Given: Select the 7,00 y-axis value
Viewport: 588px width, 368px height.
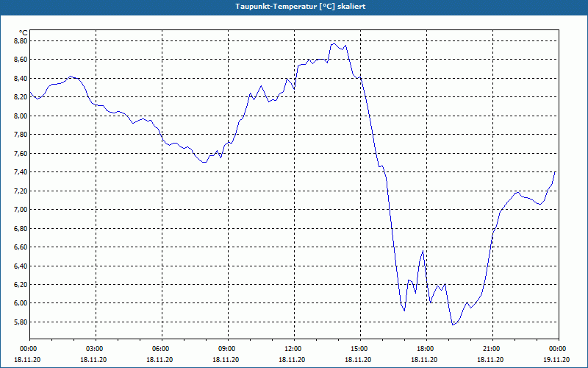Looking at the screenshot, I should click(21, 210).
